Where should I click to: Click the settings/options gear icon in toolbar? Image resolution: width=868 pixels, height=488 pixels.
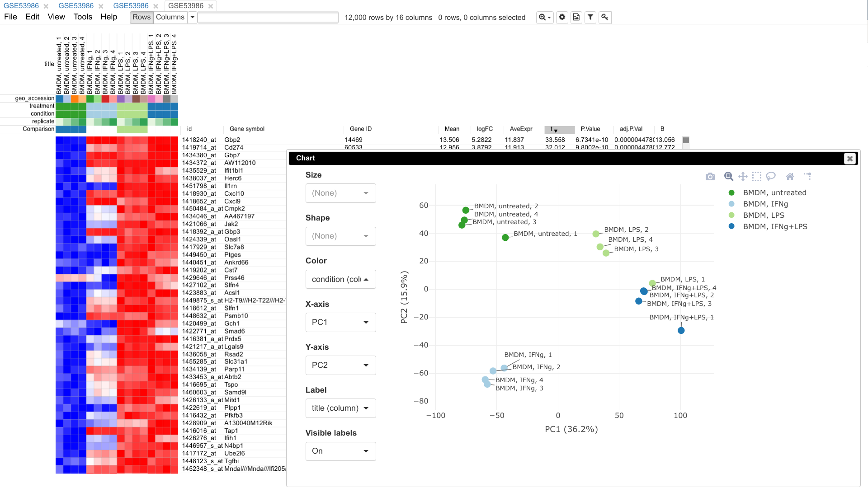[x=562, y=17]
